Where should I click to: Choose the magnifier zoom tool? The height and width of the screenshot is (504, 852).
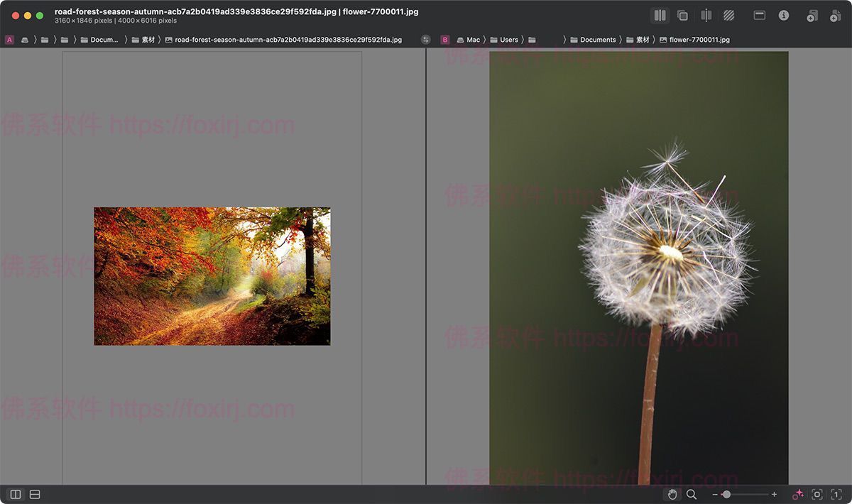(692, 494)
